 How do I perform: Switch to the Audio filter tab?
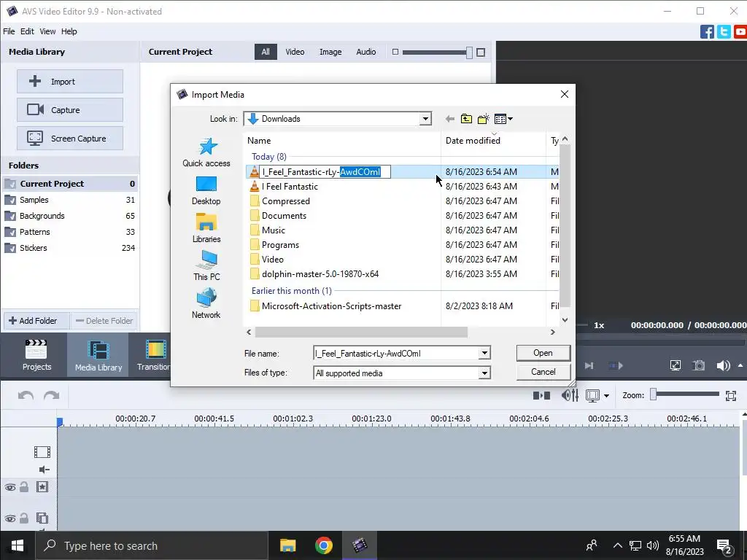[366, 52]
